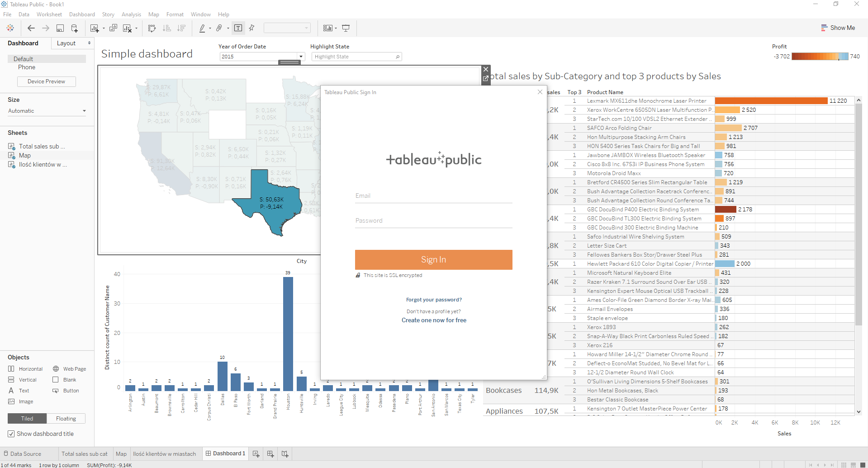Click the Presentation mode icon
Image resolution: width=868 pixels, height=468 pixels.
pyautogui.click(x=346, y=28)
